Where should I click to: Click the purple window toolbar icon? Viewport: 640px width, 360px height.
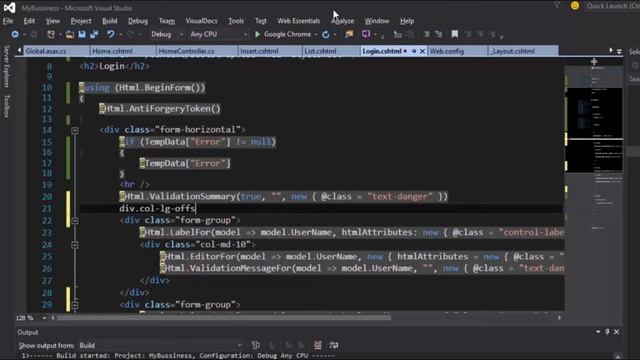click(x=366, y=34)
